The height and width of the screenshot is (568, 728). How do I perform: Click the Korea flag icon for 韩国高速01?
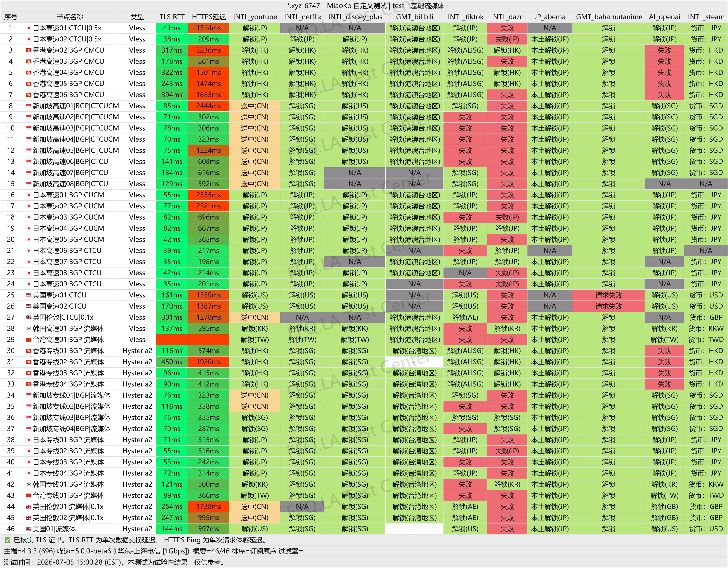click(x=29, y=329)
